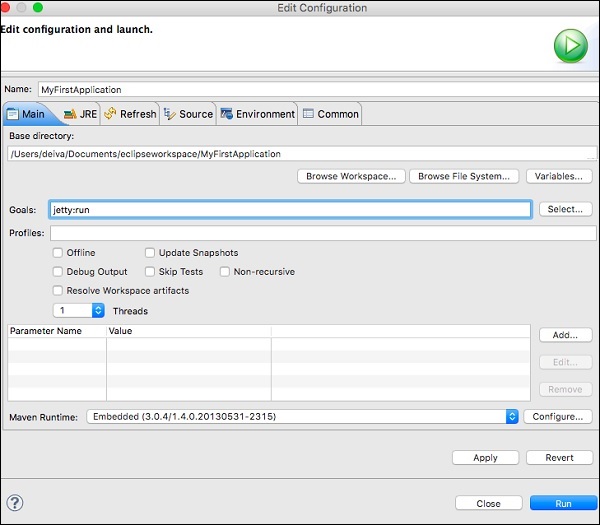Expand the Maven Runtime dropdown
Viewport: 600px width, 525px height.
(x=512, y=416)
